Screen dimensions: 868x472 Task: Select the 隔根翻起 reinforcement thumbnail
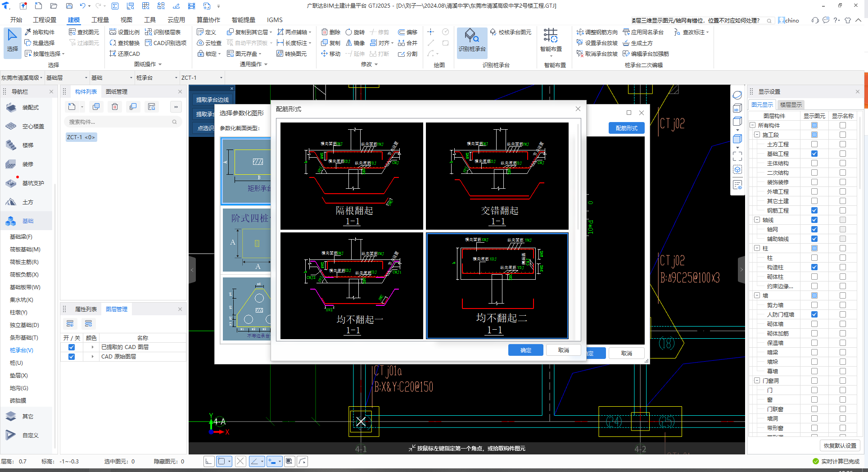tap(352, 176)
